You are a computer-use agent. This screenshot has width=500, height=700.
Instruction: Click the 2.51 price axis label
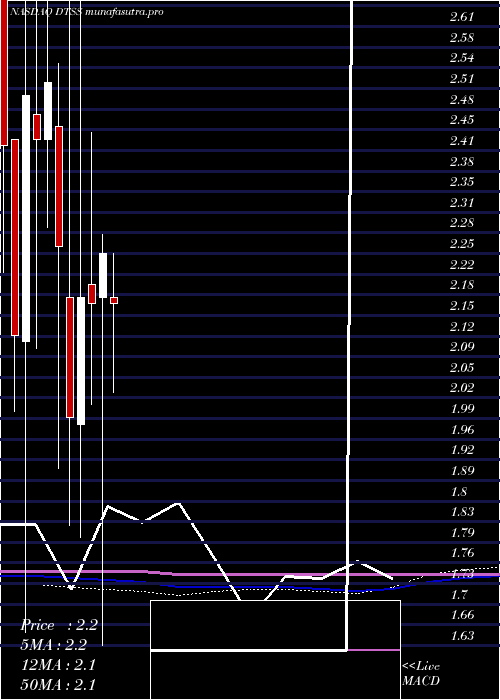462,79
